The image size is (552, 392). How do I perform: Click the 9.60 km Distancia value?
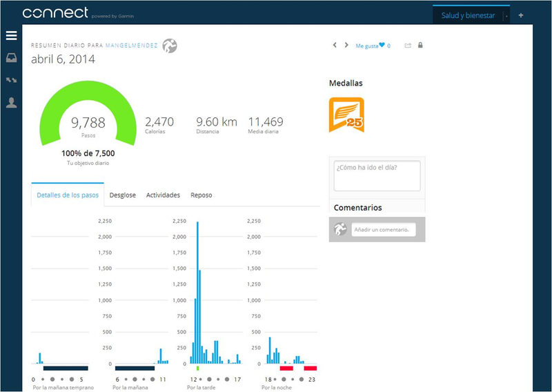pos(217,122)
